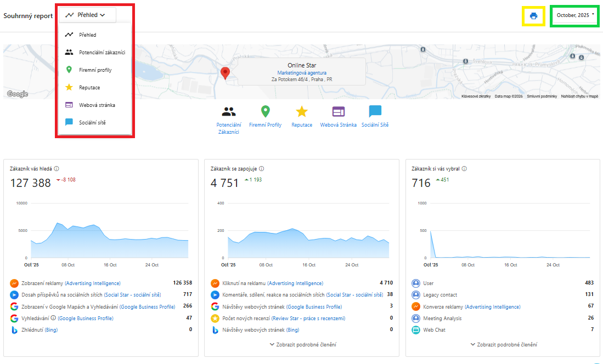
Task: Click the Zobrazení reklamy orange icon
Action: coord(14,283)
